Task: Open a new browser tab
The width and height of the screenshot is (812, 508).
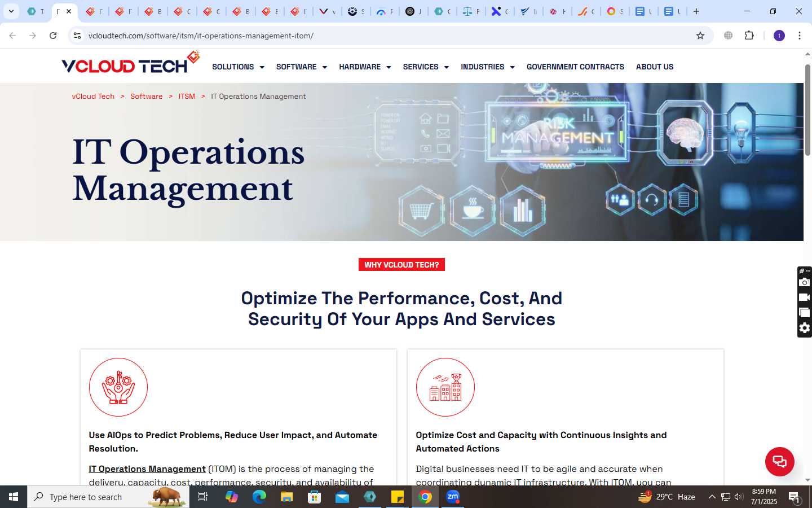Action: tap(696, 11)
